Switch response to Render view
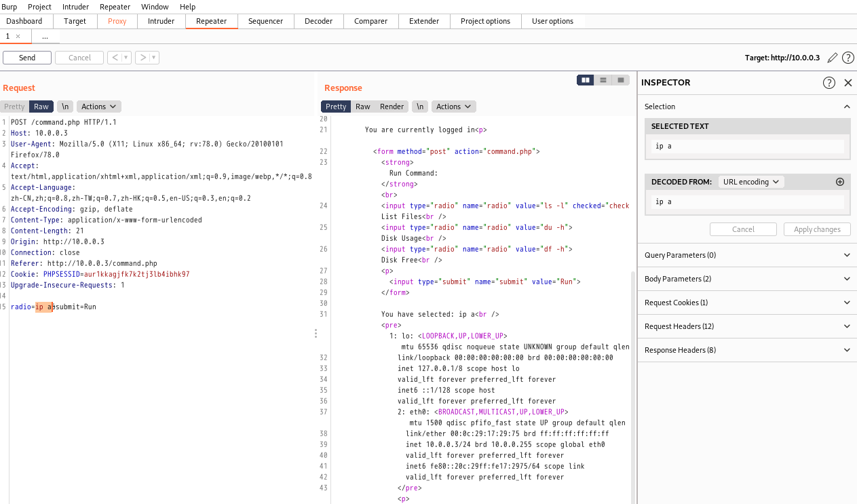 tap(392, 106)
